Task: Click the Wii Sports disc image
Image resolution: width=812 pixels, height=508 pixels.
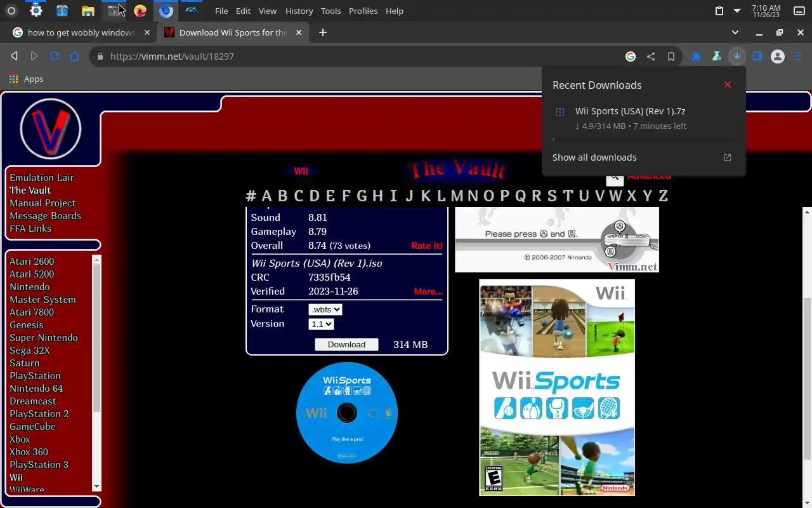Action: pos(347,413)
